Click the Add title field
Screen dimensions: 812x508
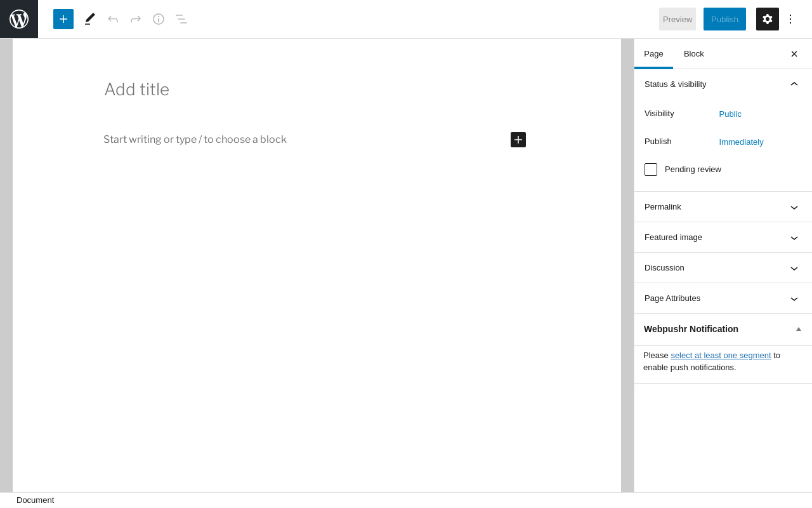(315, 90)
